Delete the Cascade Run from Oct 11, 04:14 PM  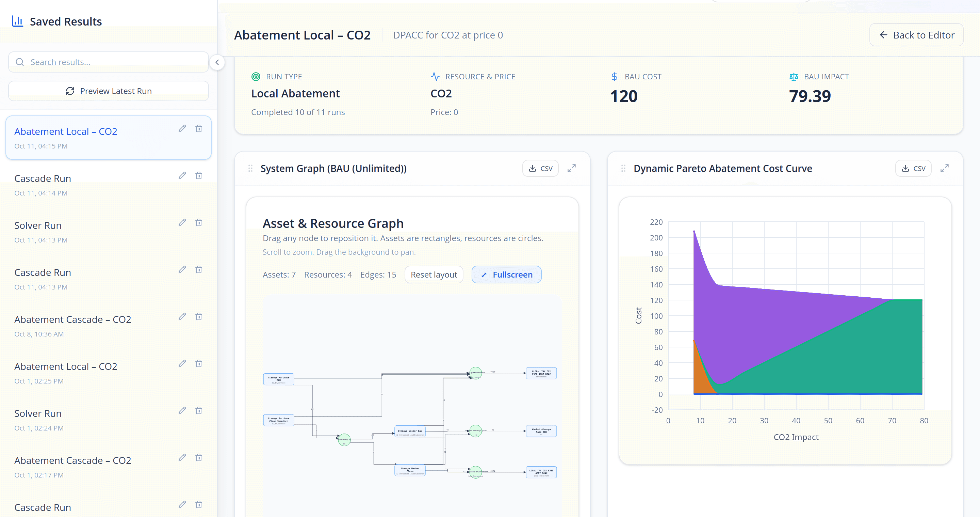(x=199, y=175)
